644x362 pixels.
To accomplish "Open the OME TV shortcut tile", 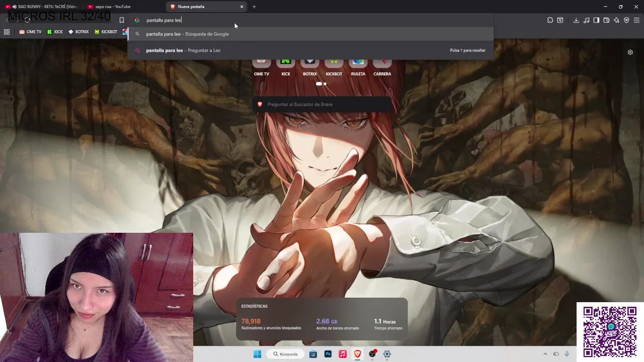I will [261, 67].
